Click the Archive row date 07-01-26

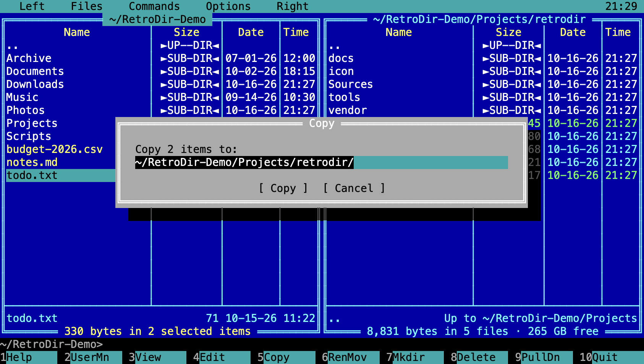[x=251, y=58]
